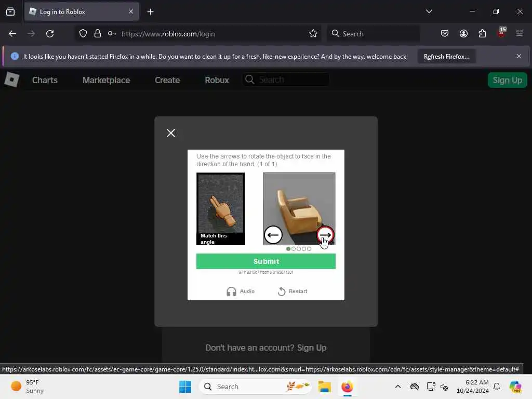Viewport: 532px width, 399px height.
Task: Click the green Sign Up button
Action: [507, 80]
